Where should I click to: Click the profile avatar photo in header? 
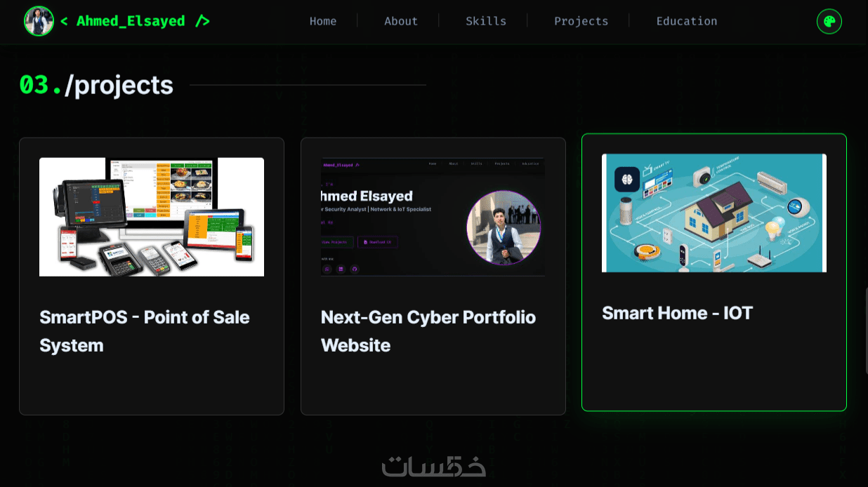coord(39,21)
